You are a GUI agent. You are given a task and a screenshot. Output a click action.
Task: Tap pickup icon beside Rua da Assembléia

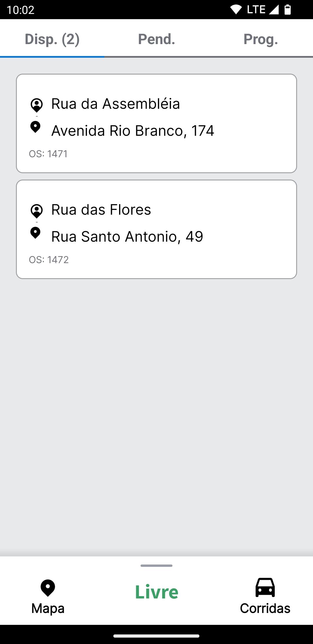pyautogui.click(x=37, y=105)
